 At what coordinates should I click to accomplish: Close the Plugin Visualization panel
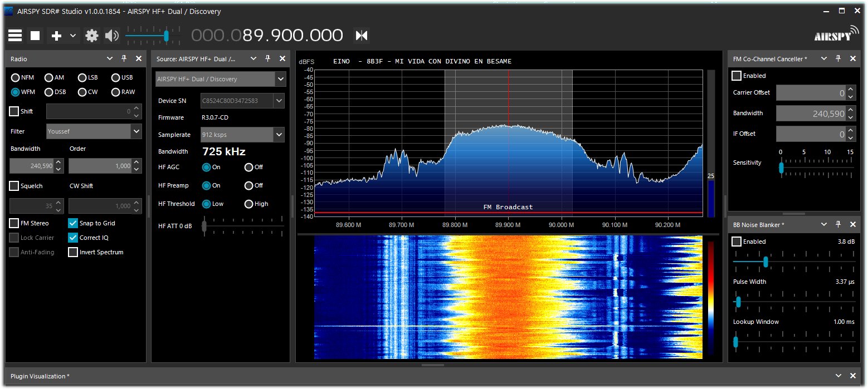[852, 376]
